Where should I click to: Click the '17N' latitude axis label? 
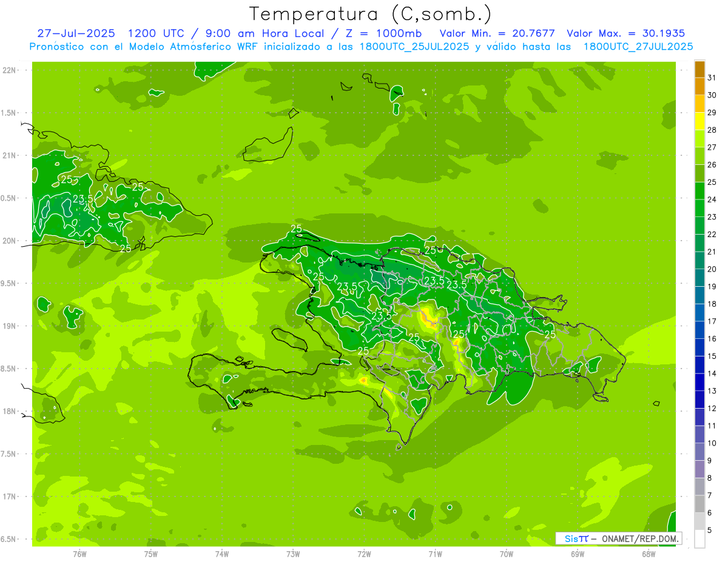[x=9, y=497]
